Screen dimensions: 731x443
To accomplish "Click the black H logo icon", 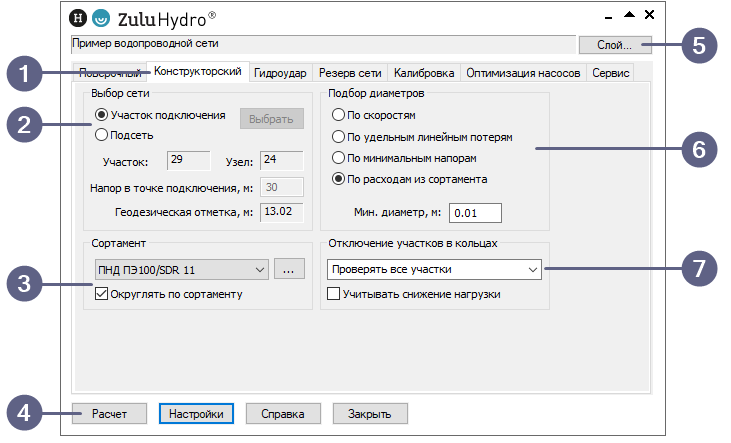I will point(79,18).
